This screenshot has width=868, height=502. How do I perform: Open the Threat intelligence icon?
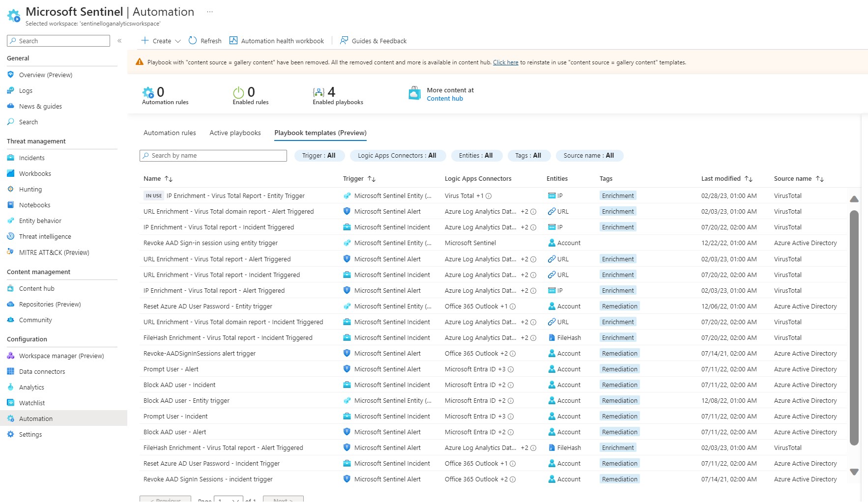[11, 236]
